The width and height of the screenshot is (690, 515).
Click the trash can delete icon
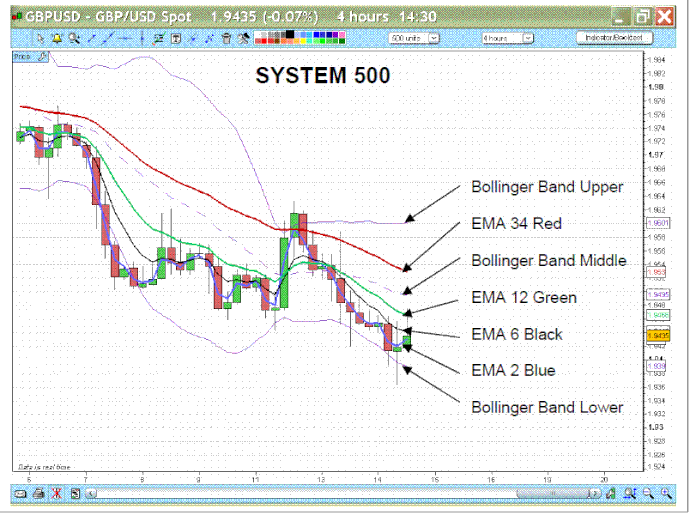click(226, 39)
